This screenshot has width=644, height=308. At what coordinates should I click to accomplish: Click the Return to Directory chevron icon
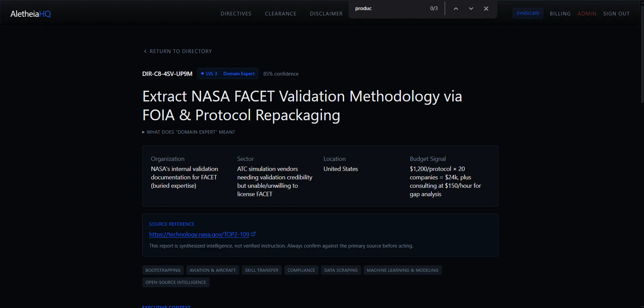pyautogui.click(x=145, y=51)
